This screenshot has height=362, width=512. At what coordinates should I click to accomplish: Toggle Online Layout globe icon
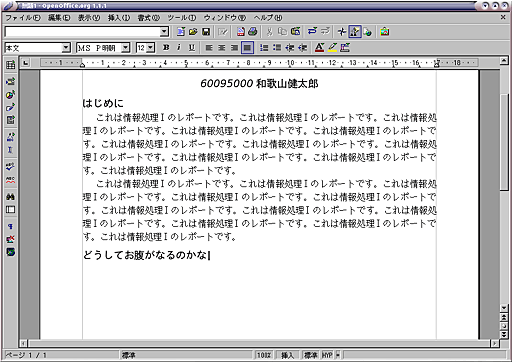(x=10, y=252)
